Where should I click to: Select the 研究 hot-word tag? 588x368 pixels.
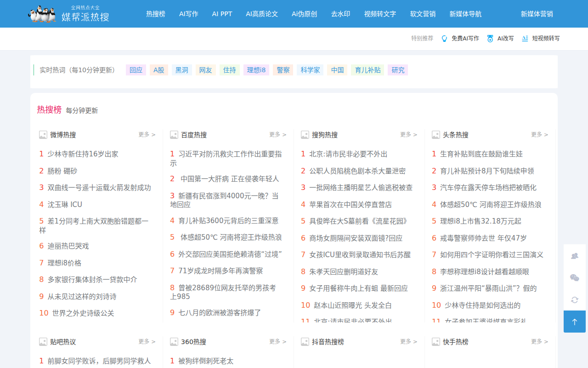tap(398, 70)
